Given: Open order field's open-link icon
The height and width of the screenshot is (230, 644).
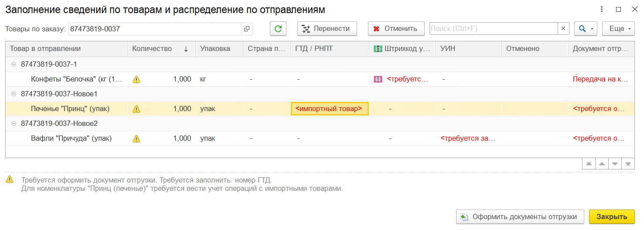Looking at the screenshot, I should pos(247,29).
